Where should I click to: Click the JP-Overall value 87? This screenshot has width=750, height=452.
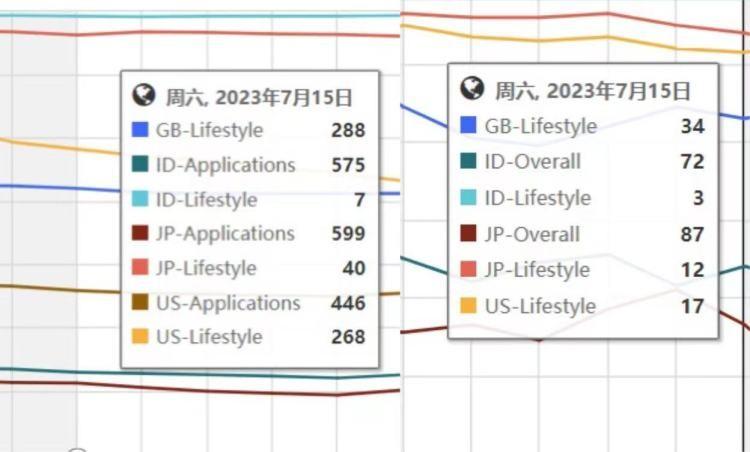click(x=692, y=235)
